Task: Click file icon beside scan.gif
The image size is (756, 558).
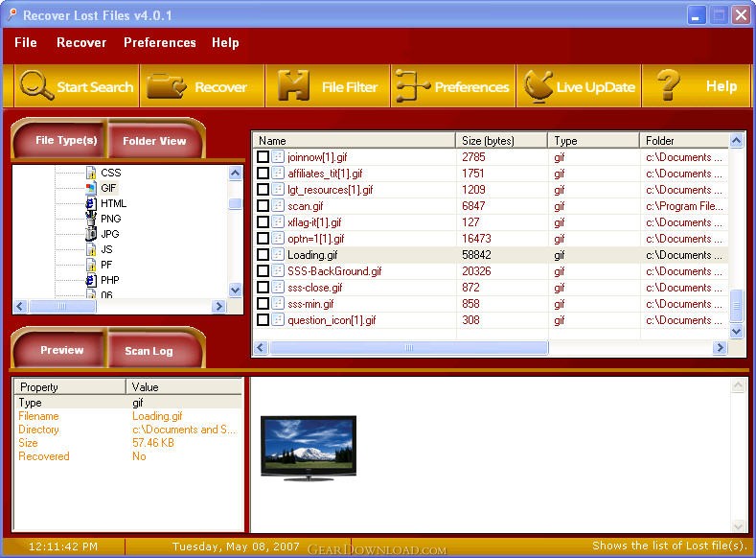Action: [x=278, y=206]
